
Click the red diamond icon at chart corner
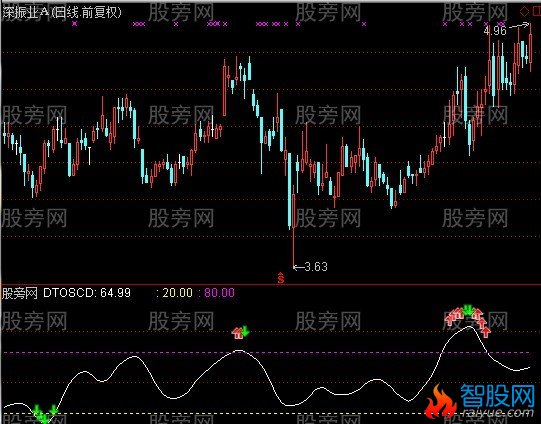point(524,12)
